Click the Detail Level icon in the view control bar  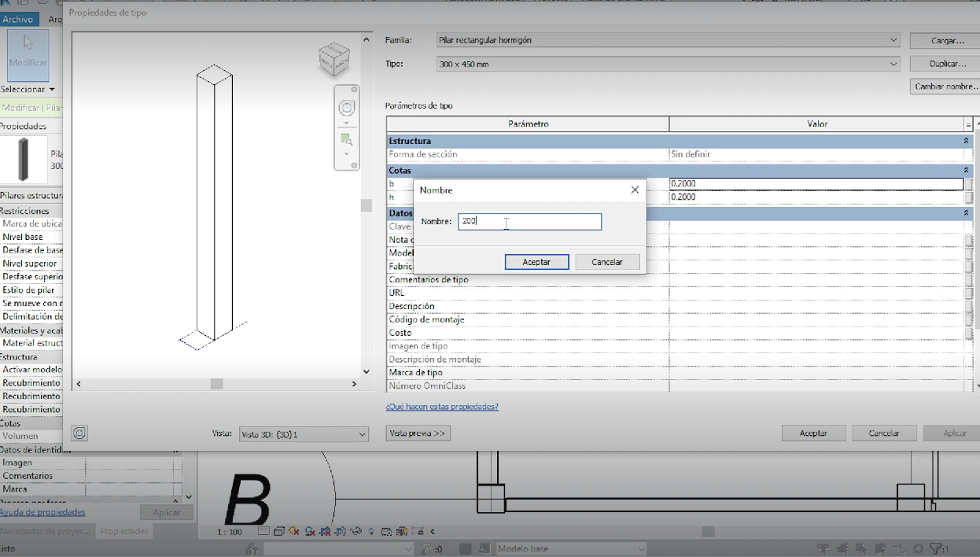coord(263,532)
